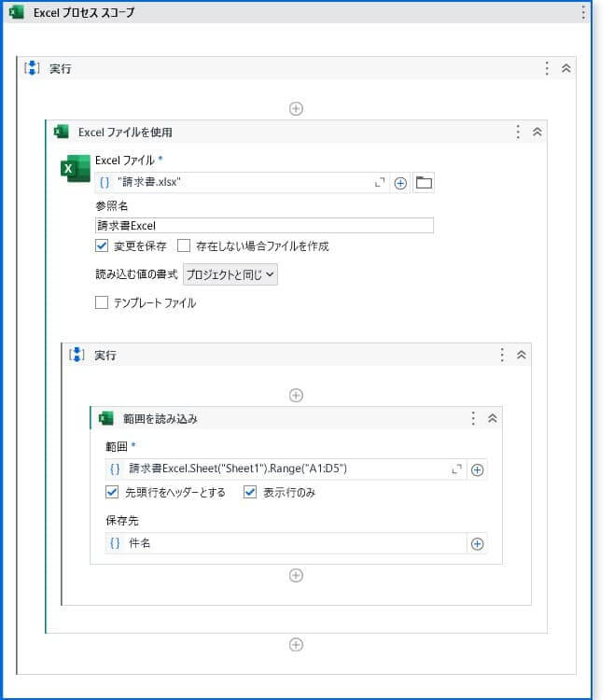Open options menu of the inner 実行 sequence
614x700 pixels.
[502, 355]
